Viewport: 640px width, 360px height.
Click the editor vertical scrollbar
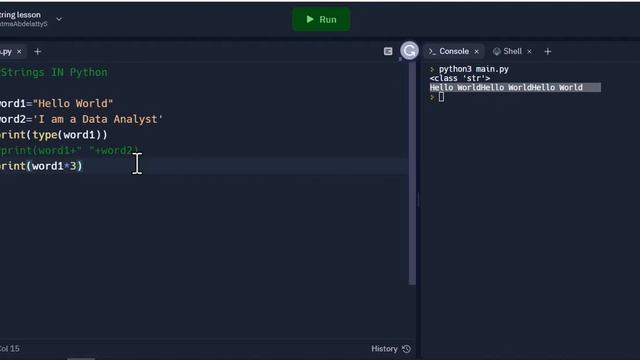412,173
